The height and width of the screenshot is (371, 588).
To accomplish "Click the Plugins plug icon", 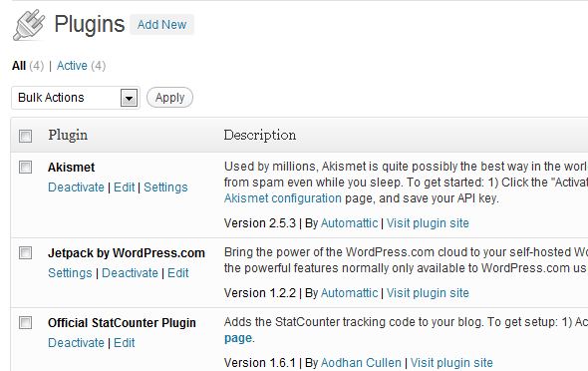I will tap(29, 25).
